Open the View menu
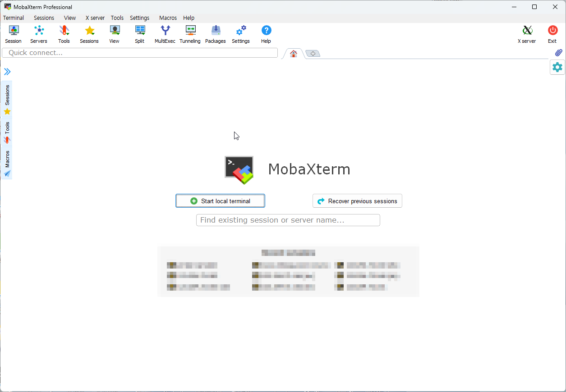 (x=70, y=18)
